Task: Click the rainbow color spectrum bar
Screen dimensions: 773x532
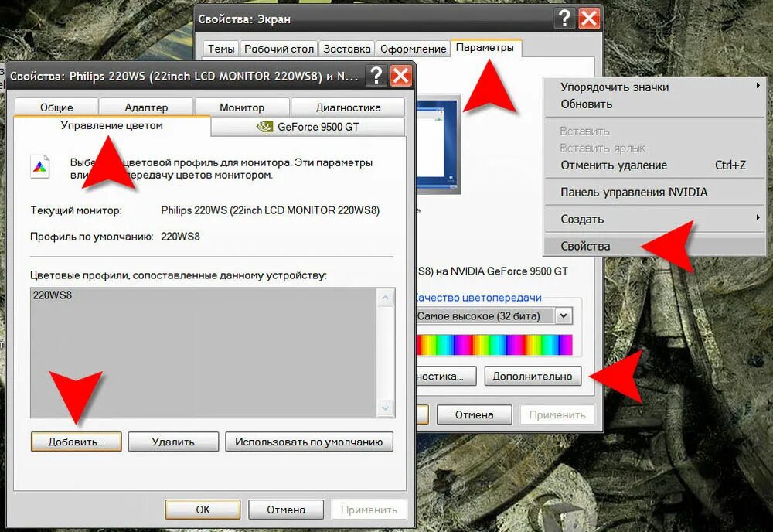Action: pos(495,345)
